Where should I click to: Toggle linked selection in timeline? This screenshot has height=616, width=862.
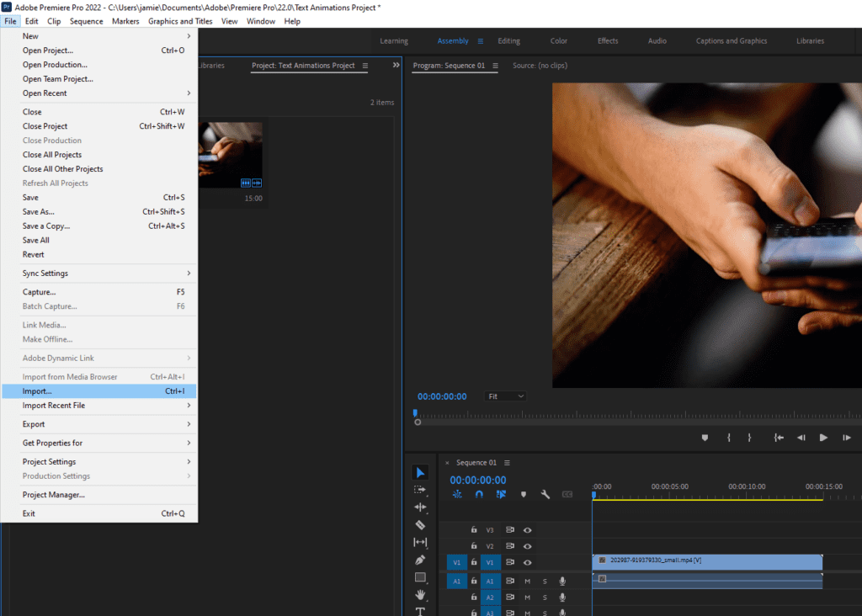click(501, 495)
